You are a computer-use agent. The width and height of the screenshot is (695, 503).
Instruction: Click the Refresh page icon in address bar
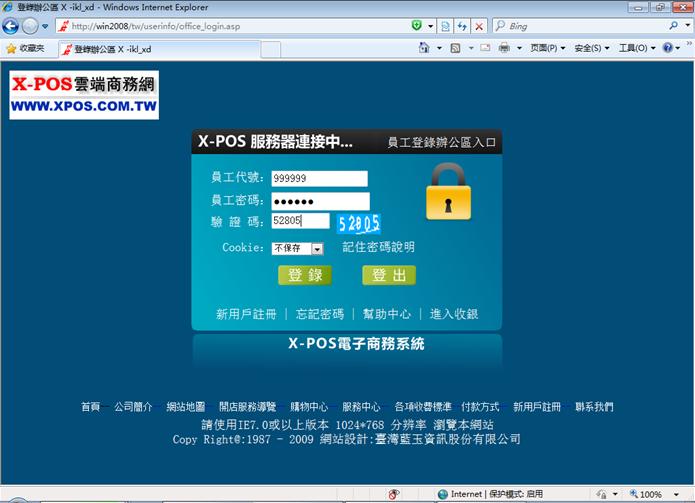coord(462,26)
